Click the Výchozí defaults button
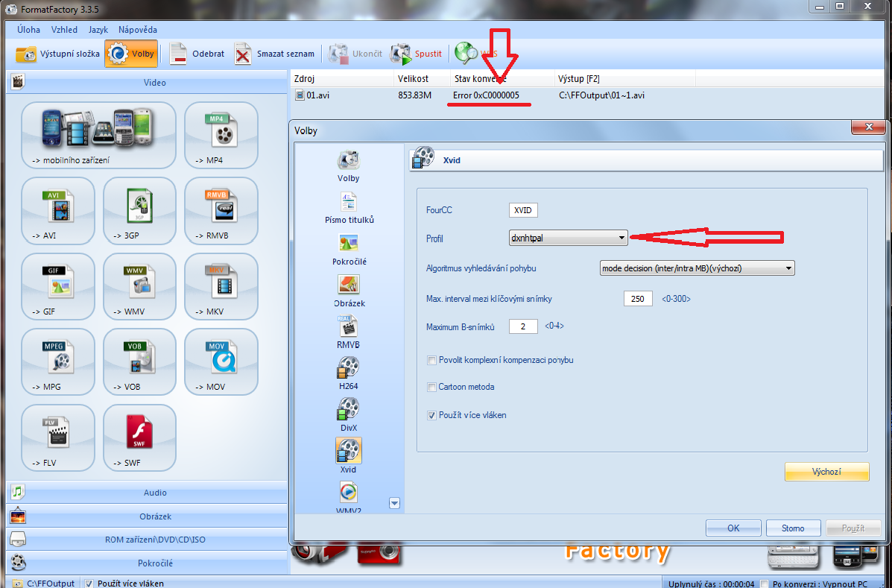This screenshot has width=892, height=588. coord(826,472)
